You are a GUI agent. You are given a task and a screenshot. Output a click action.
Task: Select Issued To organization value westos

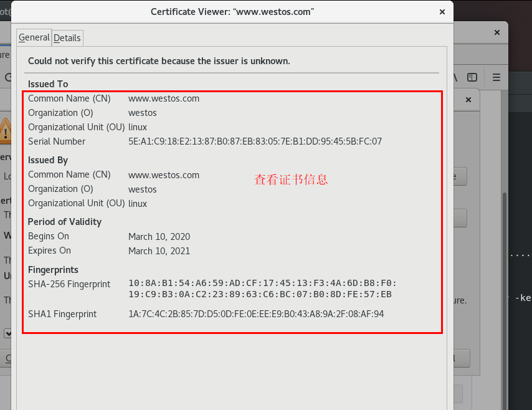click(143, 113)
